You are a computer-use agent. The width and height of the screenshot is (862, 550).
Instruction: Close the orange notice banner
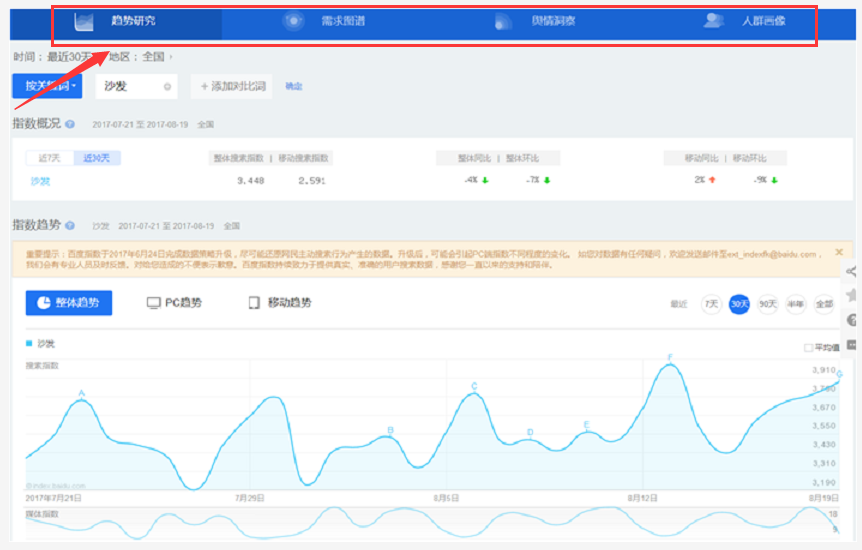click(x=839, y=252)
